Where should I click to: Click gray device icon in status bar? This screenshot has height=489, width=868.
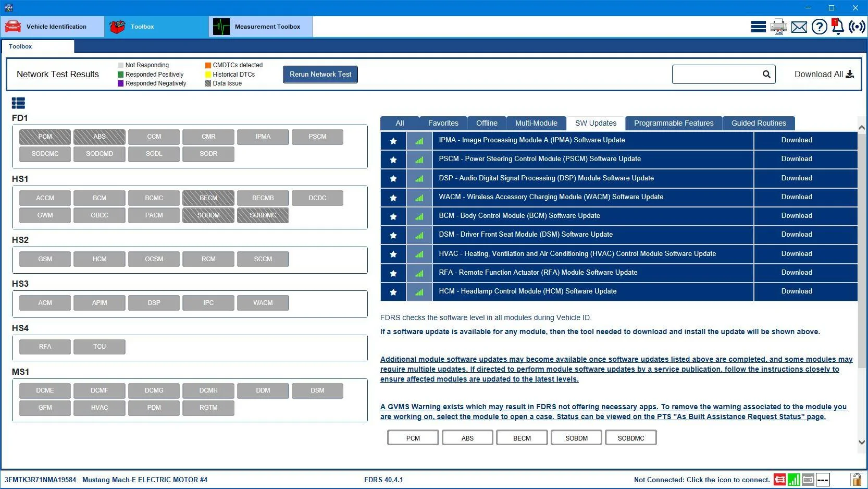click(x=808, y=480)
